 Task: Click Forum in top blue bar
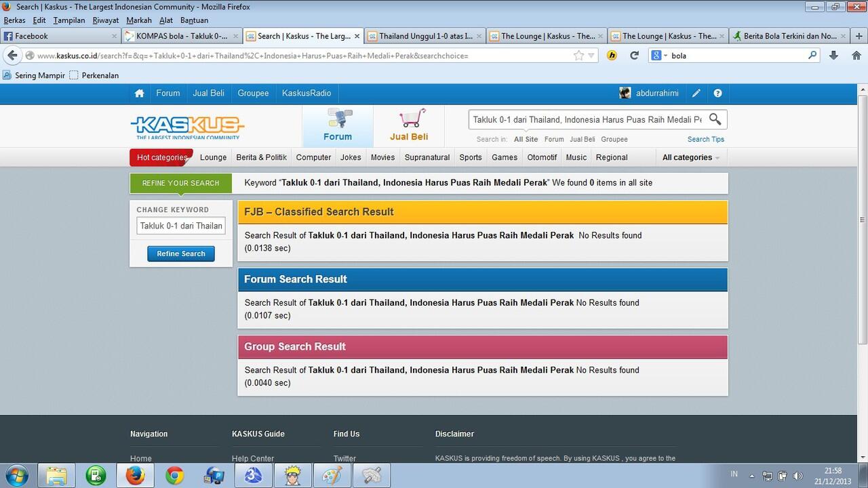pyautogui.click(x=168, y=94)
